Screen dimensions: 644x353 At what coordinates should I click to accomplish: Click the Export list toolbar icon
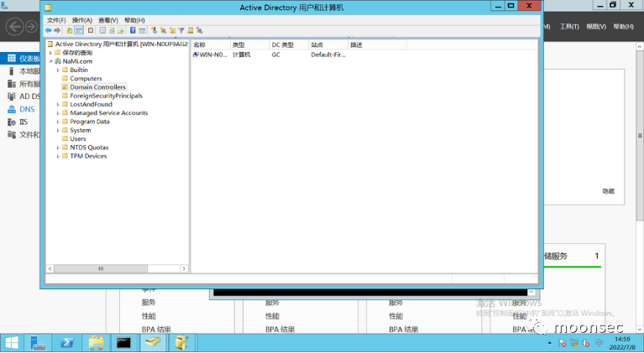121,30
